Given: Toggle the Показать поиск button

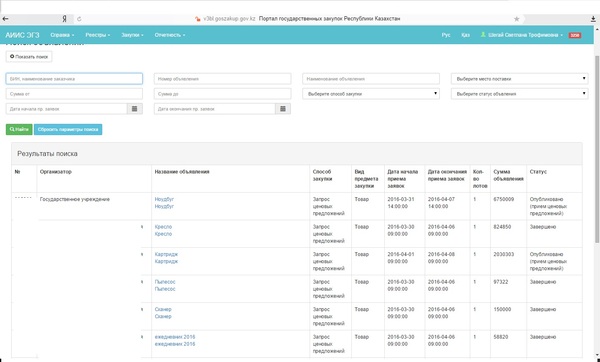Looking at the screenshot, I should 29,57.
